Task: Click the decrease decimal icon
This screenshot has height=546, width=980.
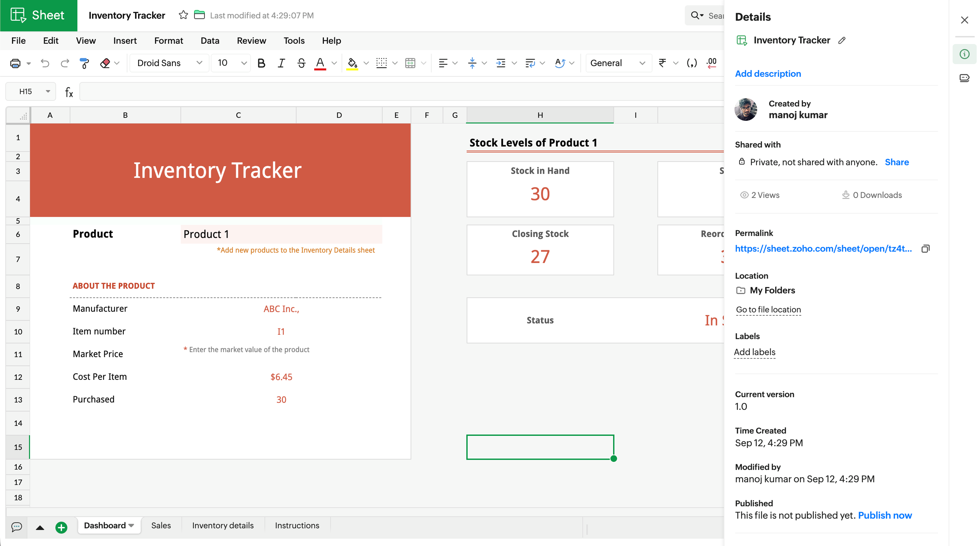Action: pyautogui.click(x=711, y=63)
